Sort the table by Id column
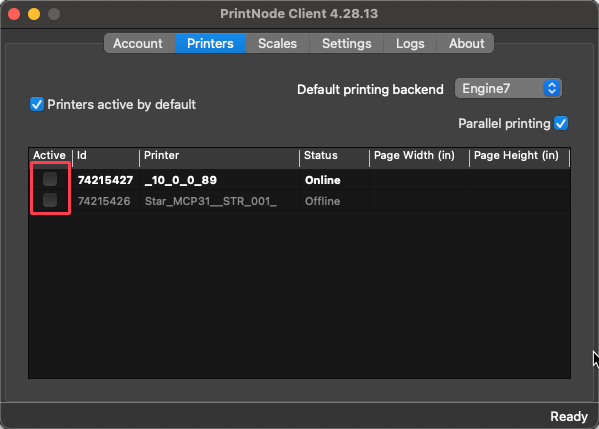599x429 pixels. click(105, 155)
